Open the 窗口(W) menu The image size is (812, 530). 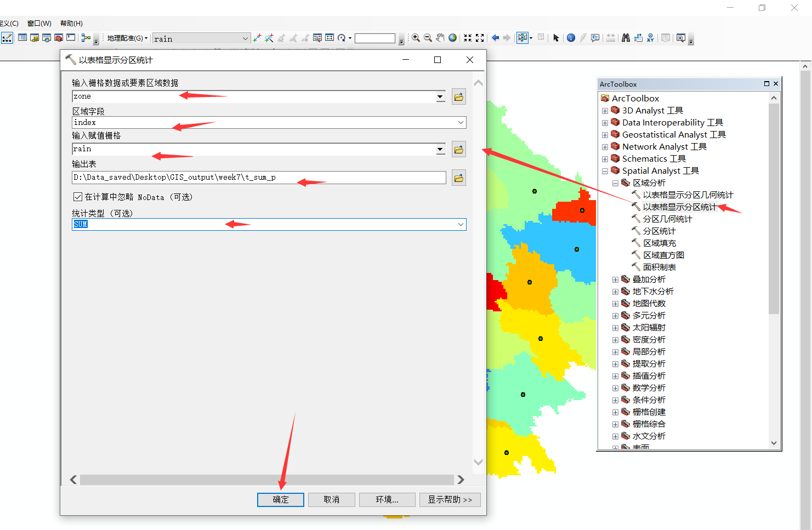pos(39,24)
